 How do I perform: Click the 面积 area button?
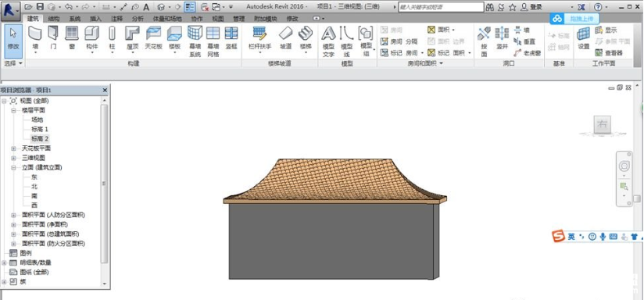[439, 30]
